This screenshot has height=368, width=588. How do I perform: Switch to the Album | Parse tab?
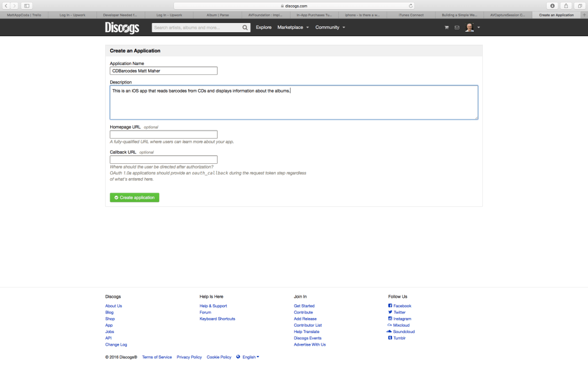218,15
